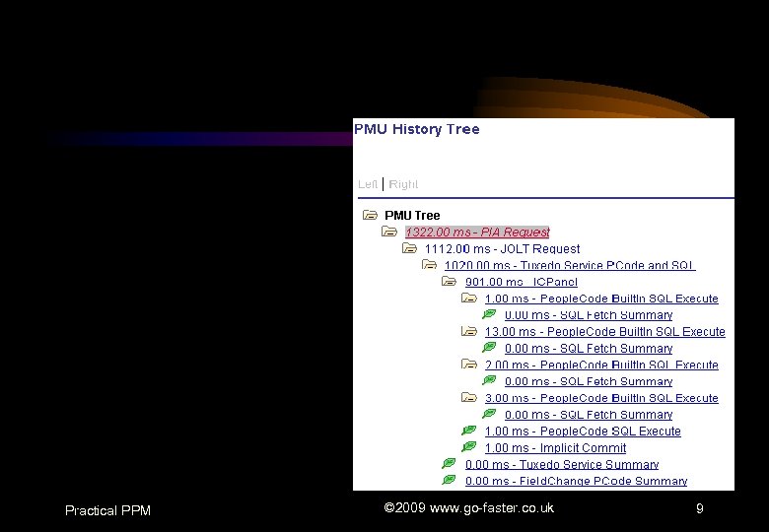
Task: Click folder icon beside 13.00 ms BuiltIn SQL Execute
Action: pyautogui.click(x=469, y=331)
